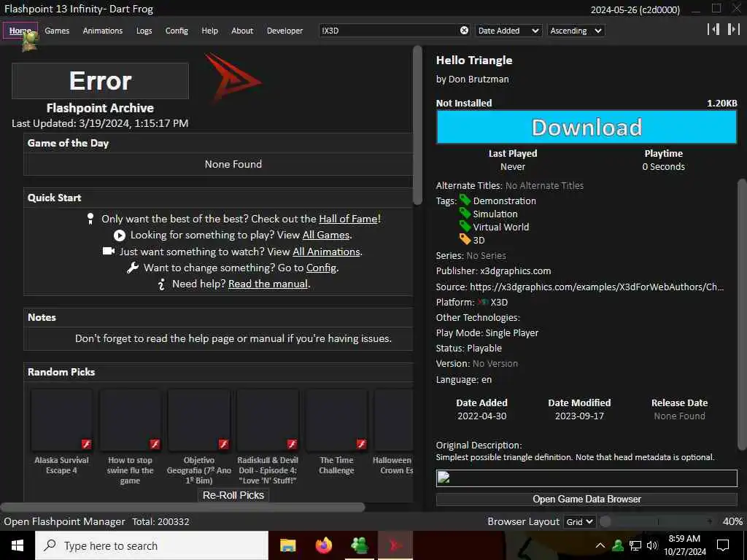Open the network status tray icon
747x560 pixels.
tap(635, 545)
